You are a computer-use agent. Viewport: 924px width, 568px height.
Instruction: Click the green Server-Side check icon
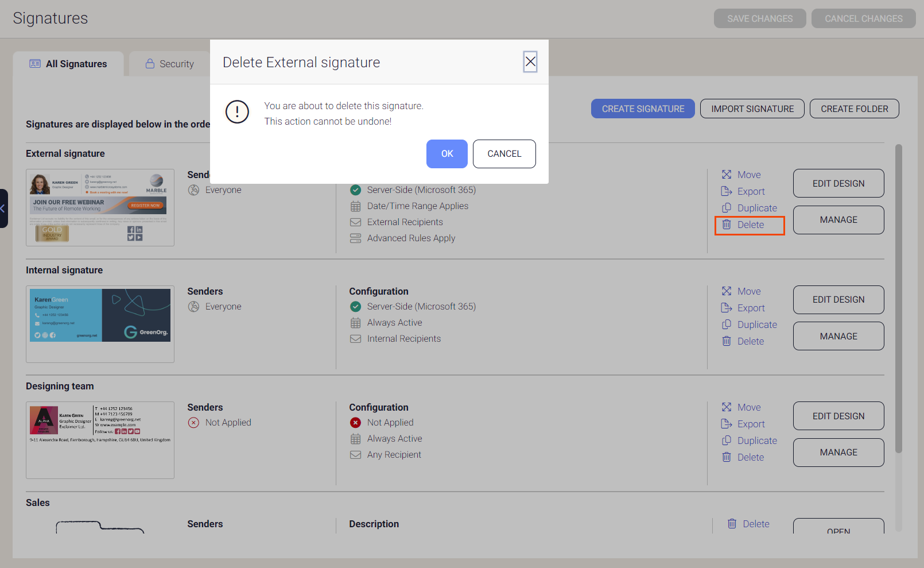click(355, 190)
